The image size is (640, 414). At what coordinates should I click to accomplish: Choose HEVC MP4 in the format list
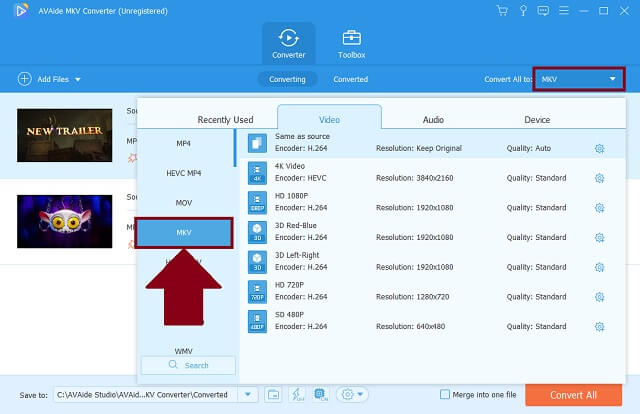pyautogui.click(x=184, y=173)
